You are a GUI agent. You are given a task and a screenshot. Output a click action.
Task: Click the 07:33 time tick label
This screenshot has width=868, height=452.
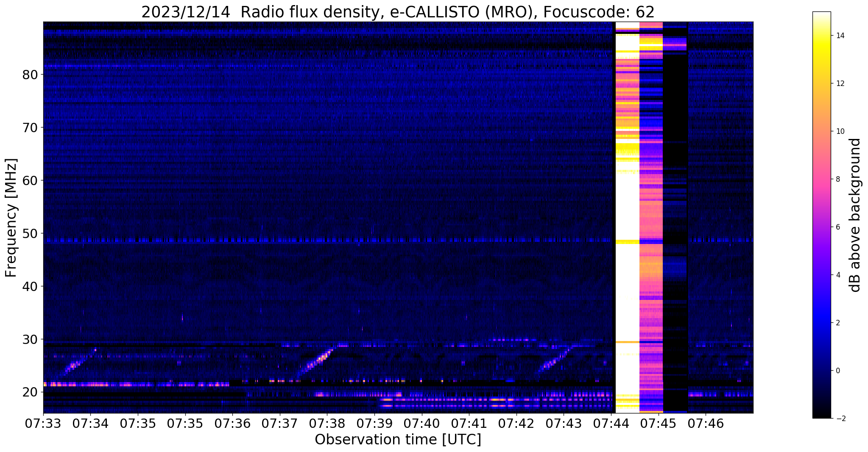[x=43, y=424]
